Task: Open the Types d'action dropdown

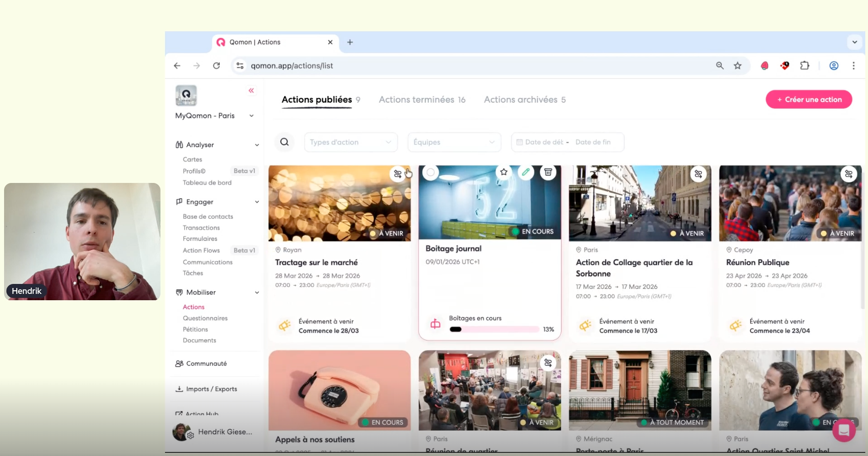Action: click(350, 142)
